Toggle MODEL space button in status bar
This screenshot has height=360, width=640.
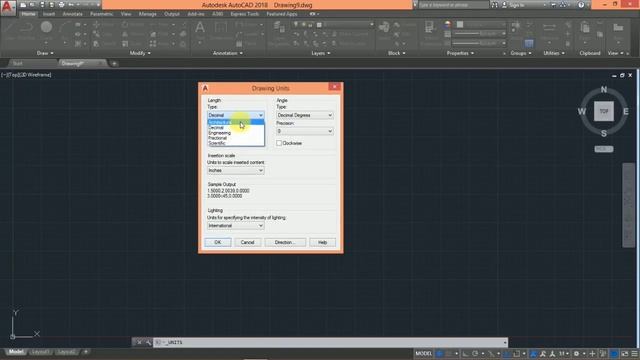[x=423, y=353]
